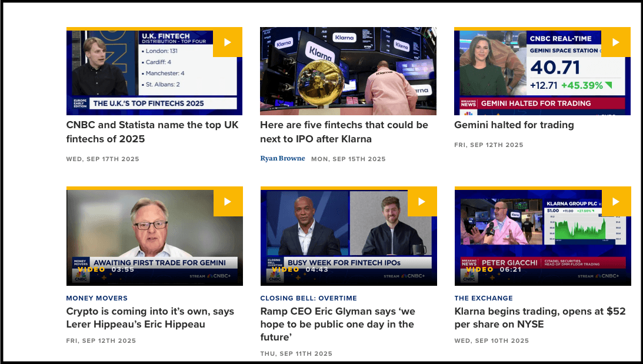643x364 pixels.
Task: Open five fintechs next to IPO article
Action: pyautogui.click(x=344, y=132)
